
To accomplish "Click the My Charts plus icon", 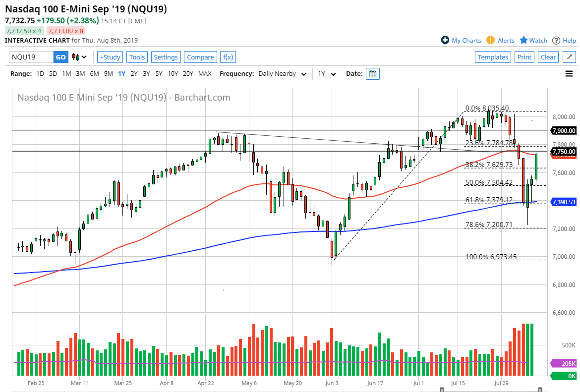I will pos(445,40).
